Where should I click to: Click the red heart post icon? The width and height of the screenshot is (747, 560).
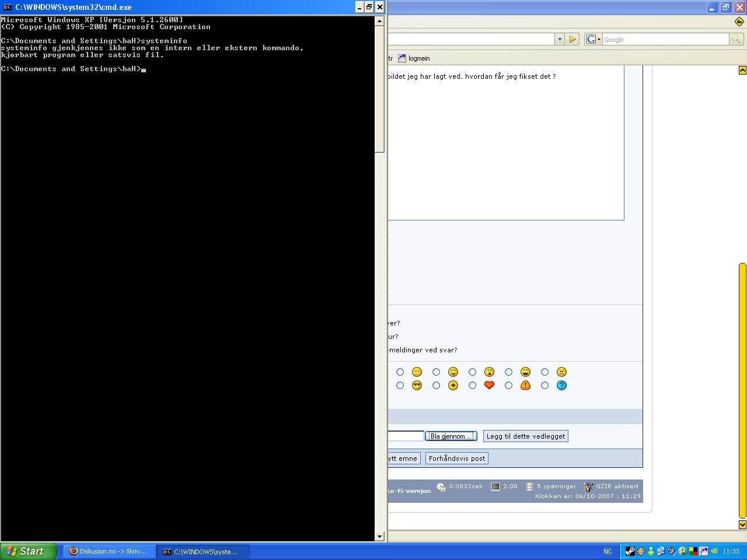[x=489, y=385]
